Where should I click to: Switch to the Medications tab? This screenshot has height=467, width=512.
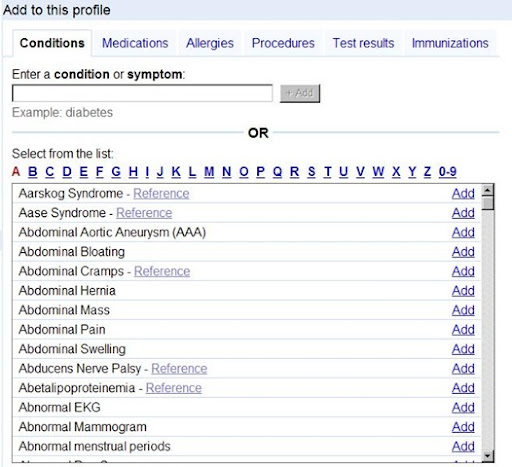pyautogui.click(x=135, y=43)
